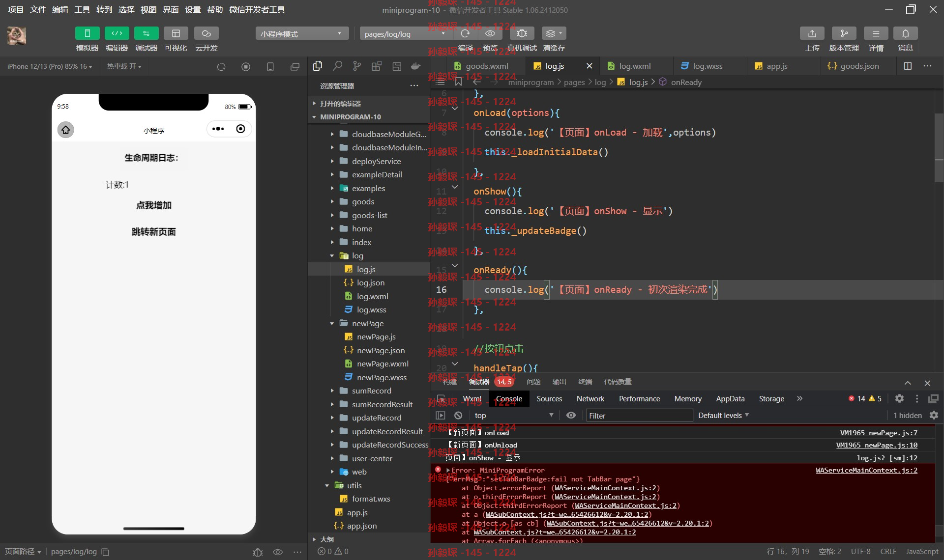Open the 设置 menu
944x560 pixels.
(193, 9)
